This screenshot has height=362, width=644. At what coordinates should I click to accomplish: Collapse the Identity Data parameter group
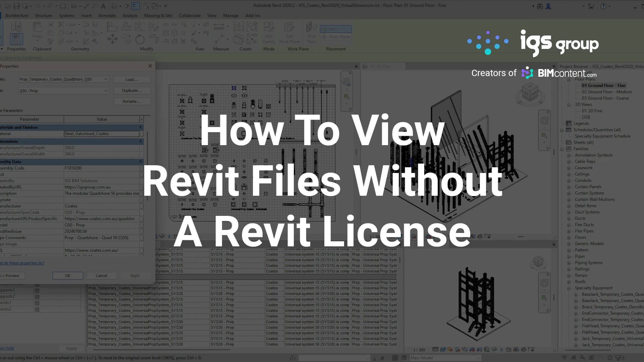(x=141, y=162)
